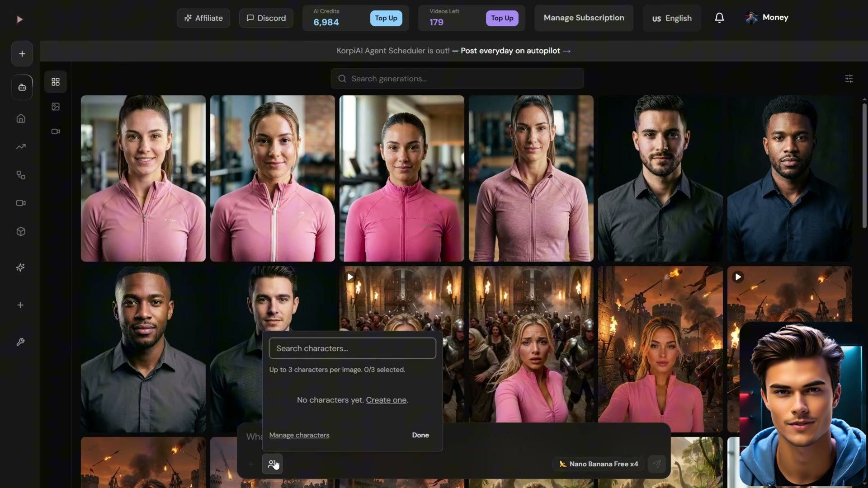Play the burning siege video at right edge

click(x=738, y=277)
